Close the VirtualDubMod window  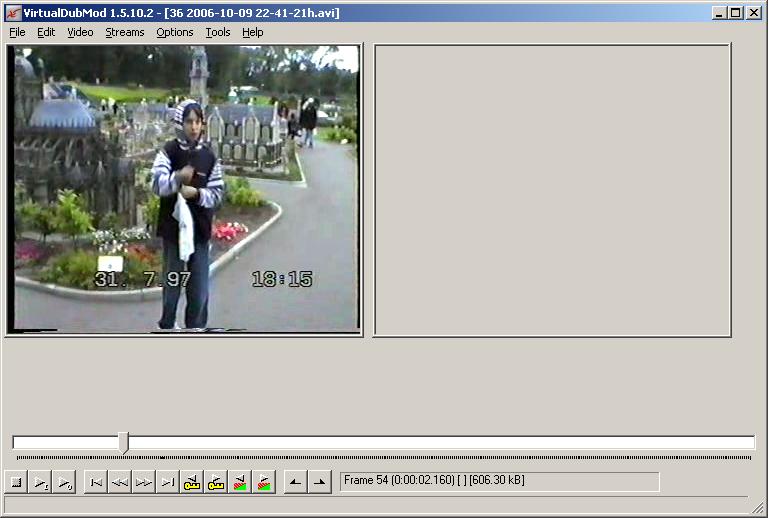coord(754,13)
